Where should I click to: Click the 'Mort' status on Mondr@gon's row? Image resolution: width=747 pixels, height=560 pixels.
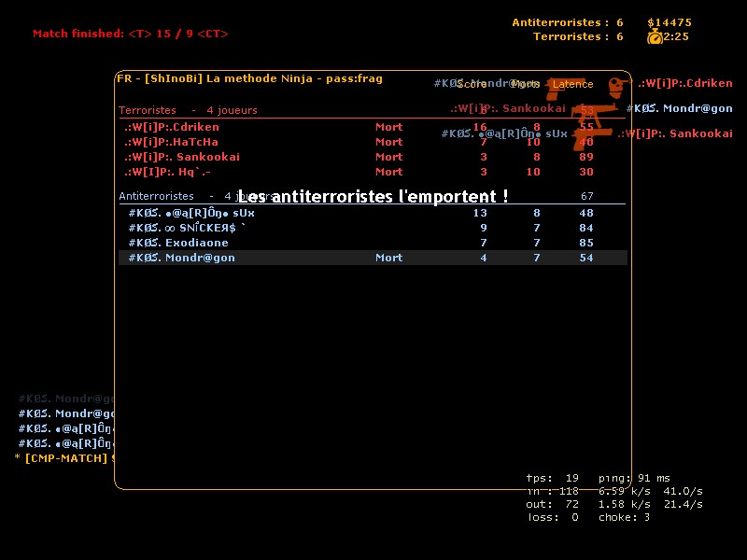(x=388, y=258)
